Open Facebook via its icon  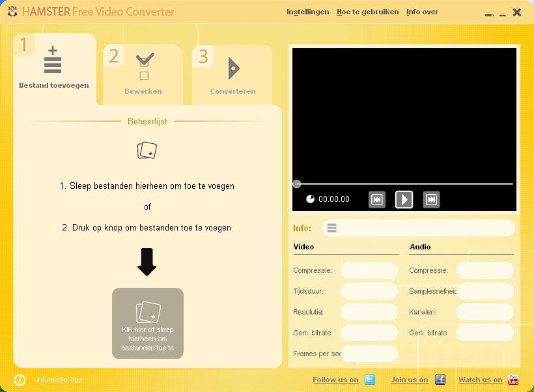click(441, 380)
